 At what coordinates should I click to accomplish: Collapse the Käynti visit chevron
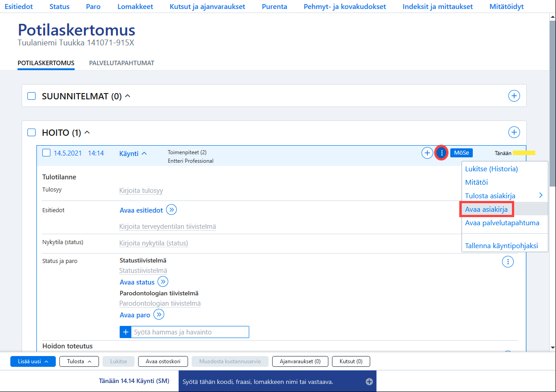coord(144,153)
